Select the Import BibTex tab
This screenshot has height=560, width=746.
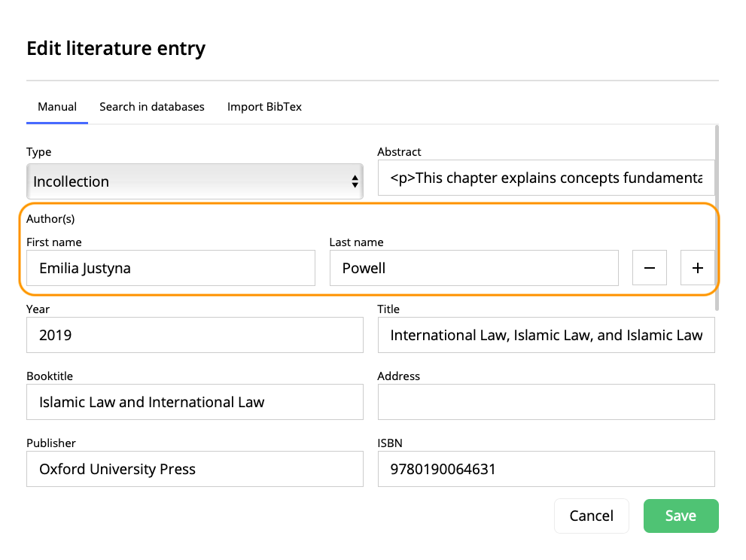(264, 107)
